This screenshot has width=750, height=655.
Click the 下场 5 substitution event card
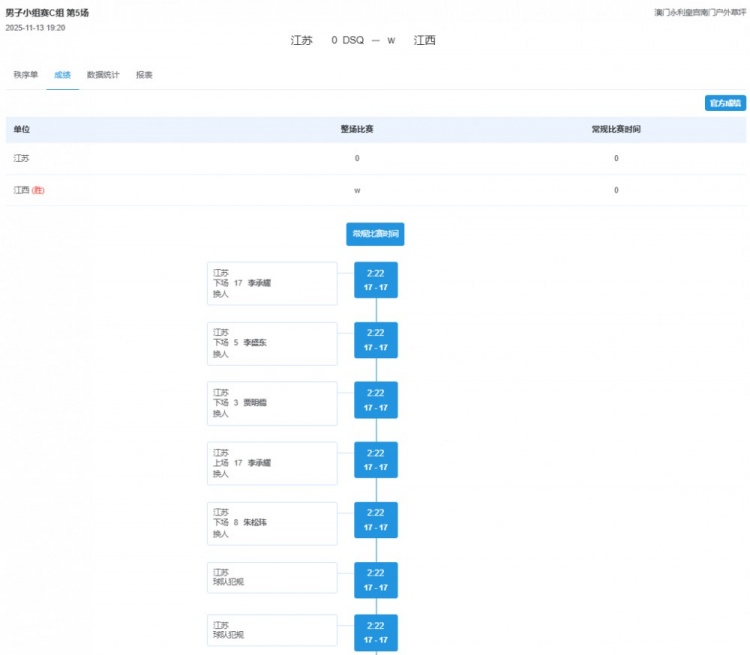(272, 343)
